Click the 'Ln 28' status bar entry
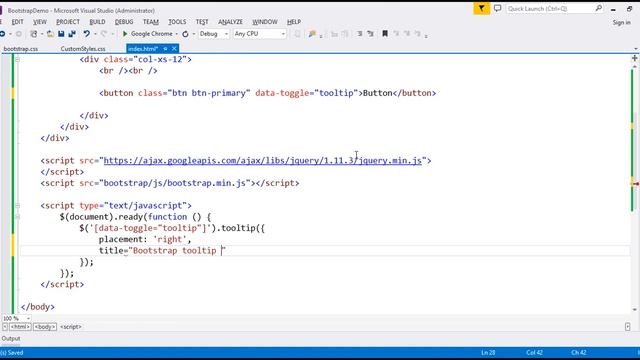The image size is (640, 360). [488, 353]
